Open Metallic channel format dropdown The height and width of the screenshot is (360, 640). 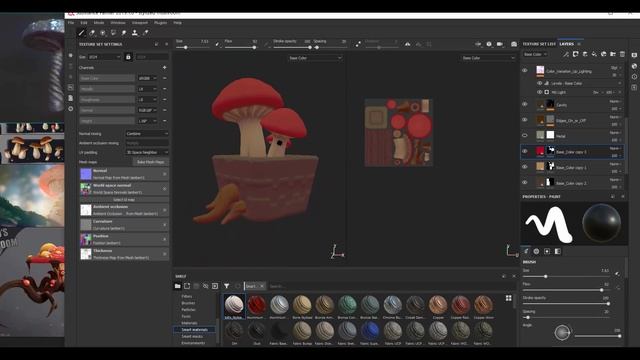click(x=147, y=89)
